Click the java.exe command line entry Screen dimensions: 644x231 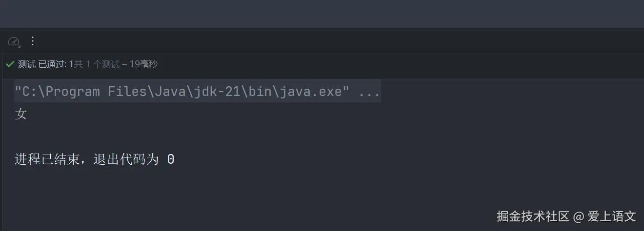pos(198,91)
